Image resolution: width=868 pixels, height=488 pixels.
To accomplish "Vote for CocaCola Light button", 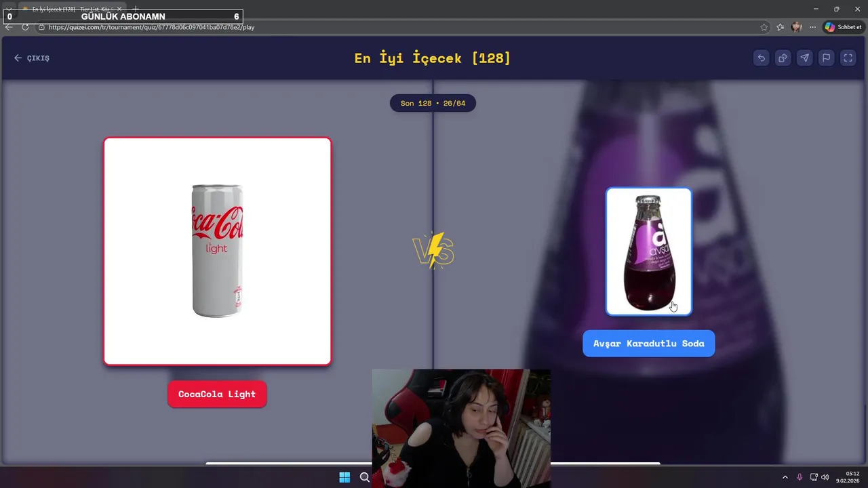I will point(217,394).
